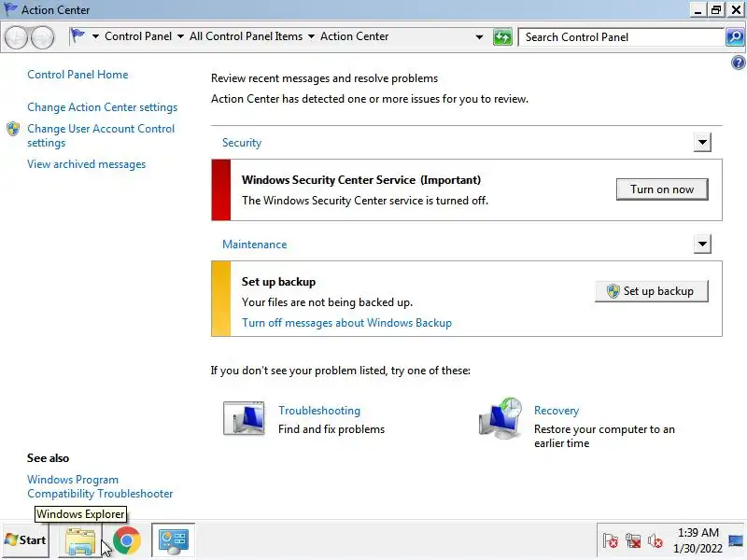Expand dropdown after All Control Panel Items
The width and height of the screenshot is (747, 560).
pyautogui.click(x=311, y=36)
